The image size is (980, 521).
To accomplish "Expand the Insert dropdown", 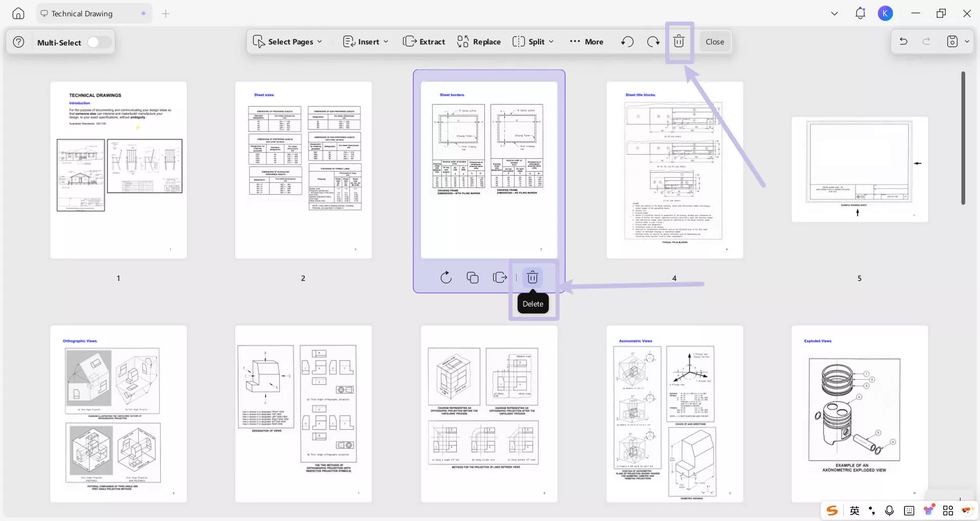I will point(366,42).
